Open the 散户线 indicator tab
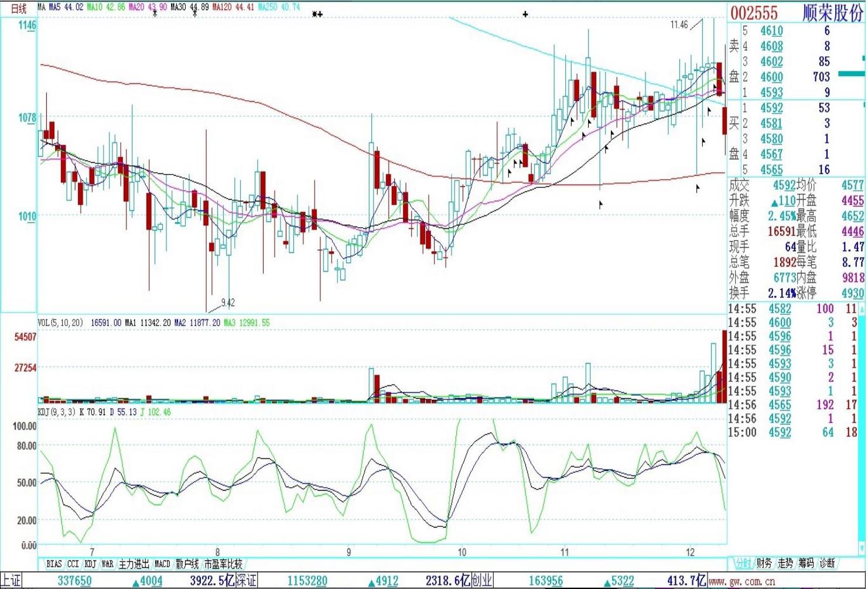The height and width of the screenshot is (589, 868). pyautogui.click(x=187, y=564)
